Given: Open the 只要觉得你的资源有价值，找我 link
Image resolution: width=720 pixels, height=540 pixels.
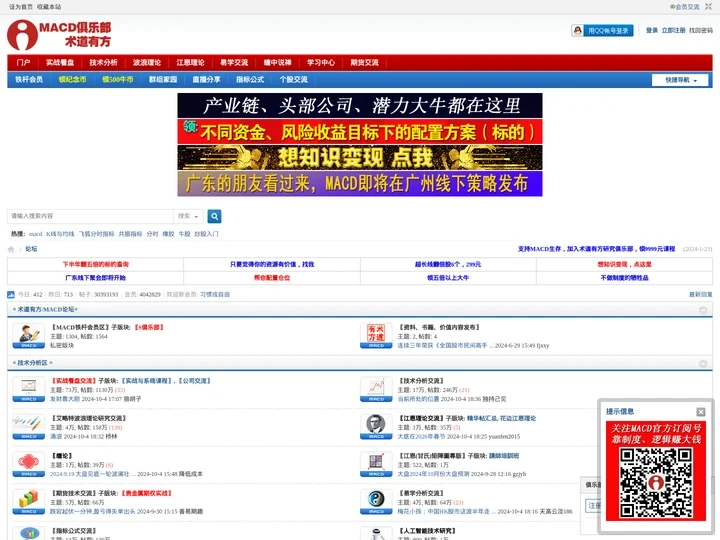Looking at the screenshot, I should 272,264.
